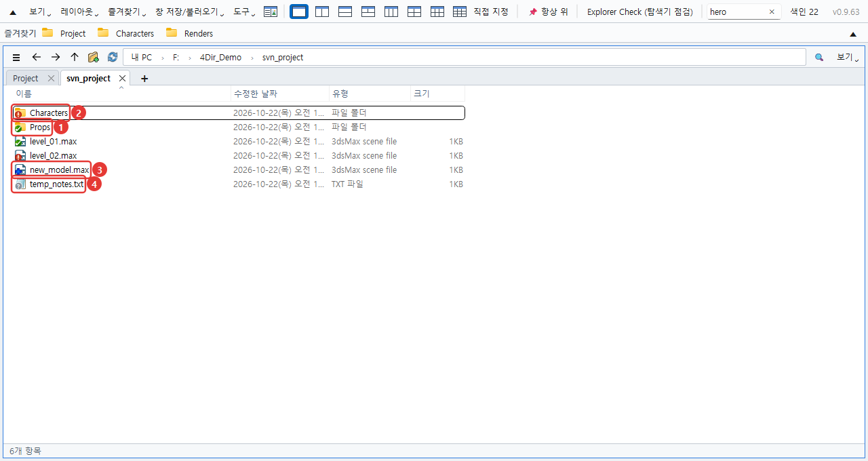
Task: Close the svn_project tab
Action: point(122,79)
